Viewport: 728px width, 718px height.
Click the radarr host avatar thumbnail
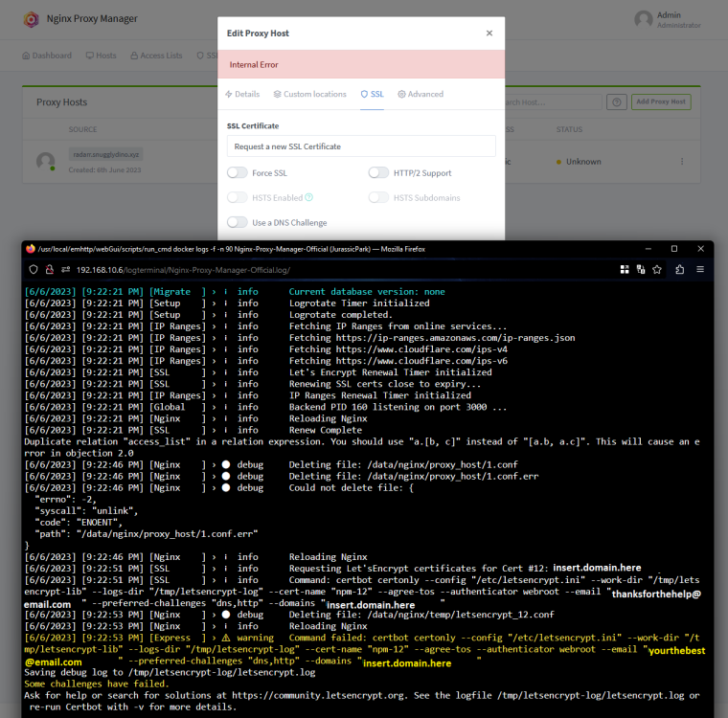tap(46, 162)
